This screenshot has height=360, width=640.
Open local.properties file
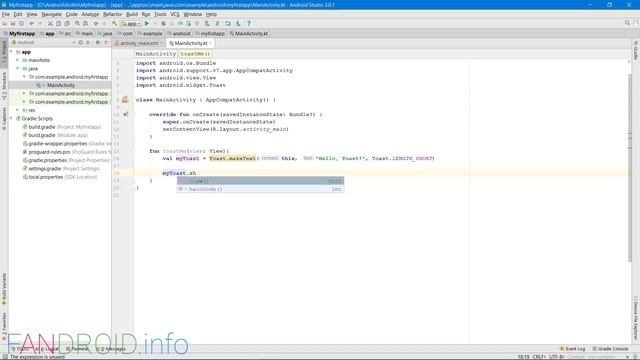click(60, 177)
